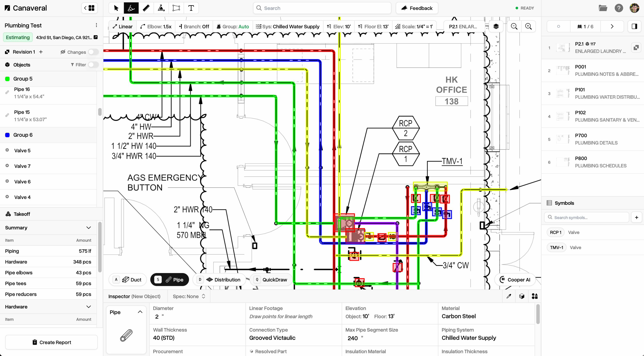Open the Spec: None dropdown

pos(189,296)
